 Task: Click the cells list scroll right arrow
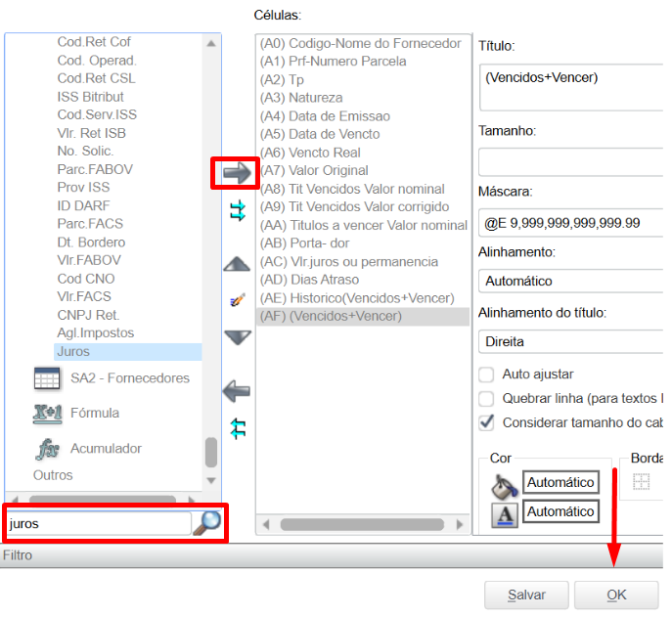(460, 524)
